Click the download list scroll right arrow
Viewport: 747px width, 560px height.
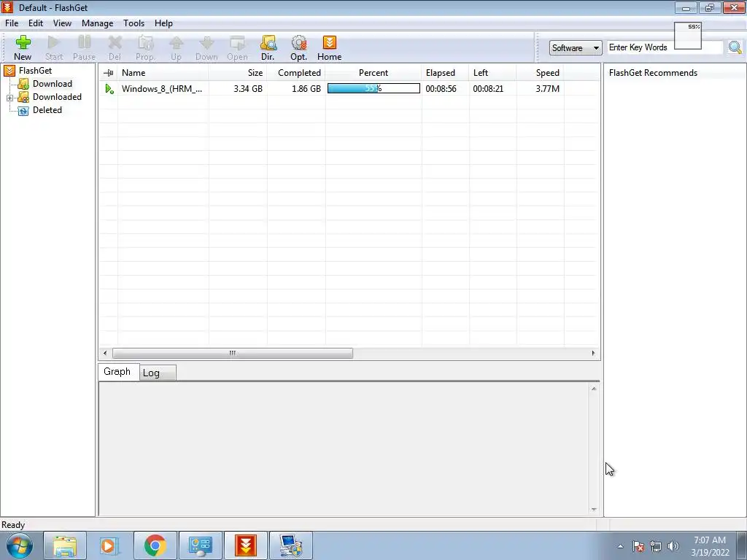tap(593, 353)
